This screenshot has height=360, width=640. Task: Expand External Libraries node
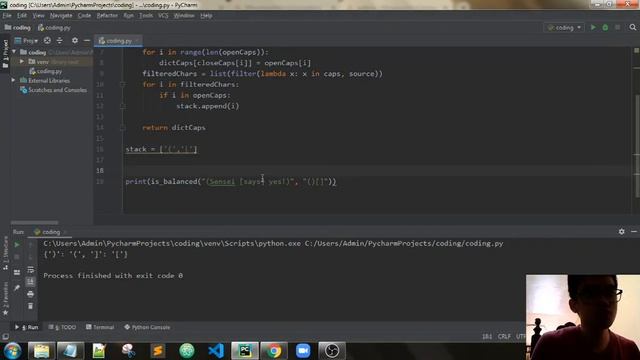pyautogui.click(x=13, y=80)
